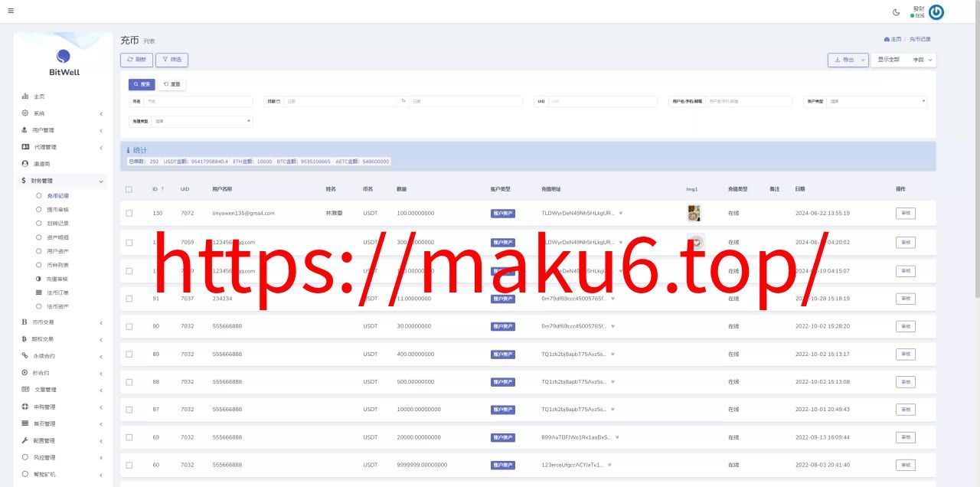The width and height of the screenshot is (980, 487).
Task: Click the 文章管理 newspaper icon
Action: pyautogui.click(x=25, y=390)
